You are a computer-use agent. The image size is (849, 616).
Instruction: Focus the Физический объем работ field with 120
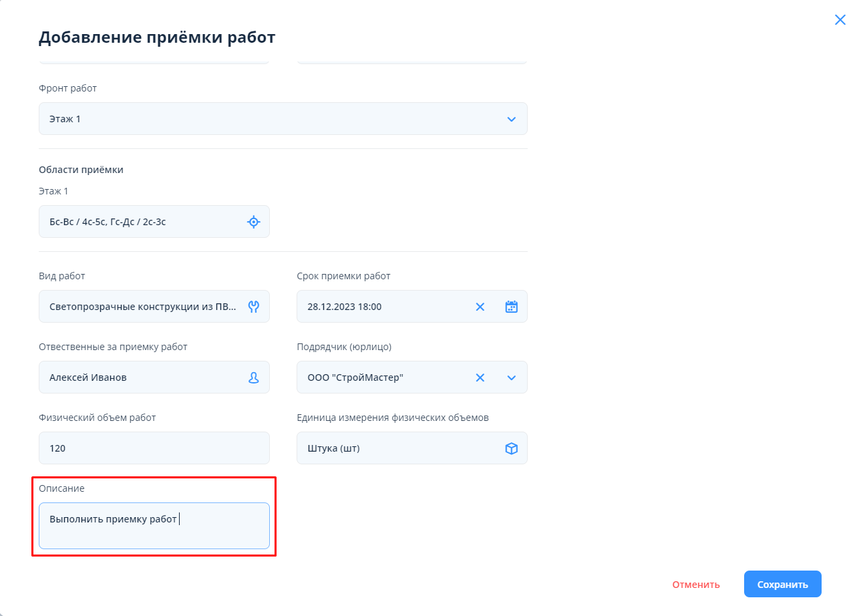154,448
